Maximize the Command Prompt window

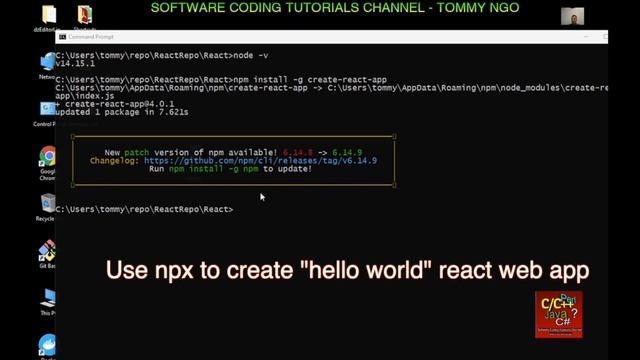click(605, 37)
